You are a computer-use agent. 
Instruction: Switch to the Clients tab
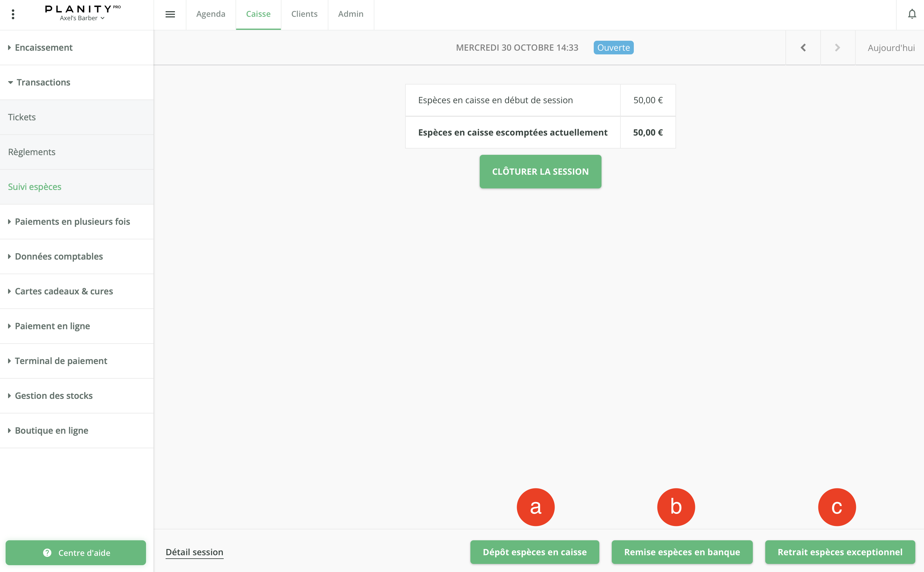point(304,14)
